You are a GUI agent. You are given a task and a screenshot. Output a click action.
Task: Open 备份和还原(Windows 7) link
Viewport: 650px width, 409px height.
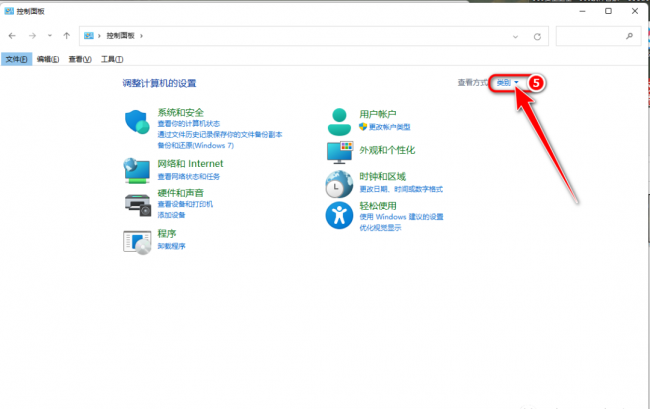pos(196,145)
